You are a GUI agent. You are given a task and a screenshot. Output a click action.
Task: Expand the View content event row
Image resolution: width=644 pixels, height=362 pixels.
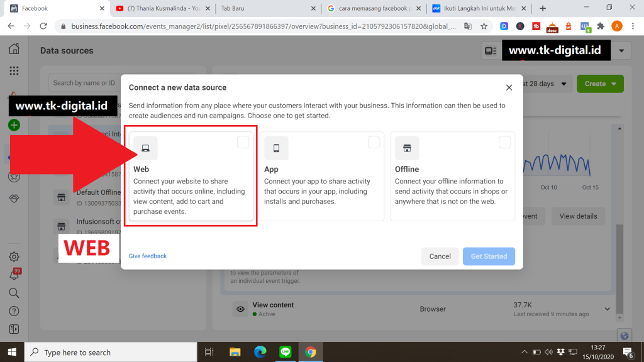pos(608,309)
